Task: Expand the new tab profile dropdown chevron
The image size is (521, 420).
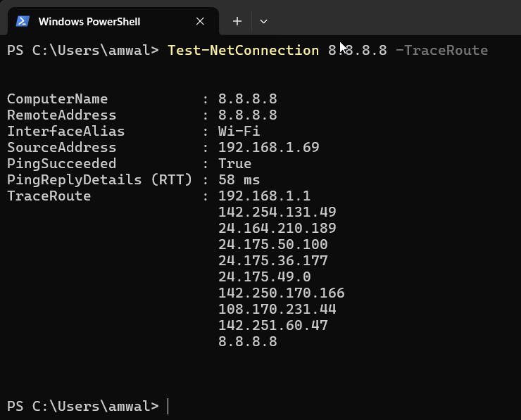Action: tap(263, 21)
